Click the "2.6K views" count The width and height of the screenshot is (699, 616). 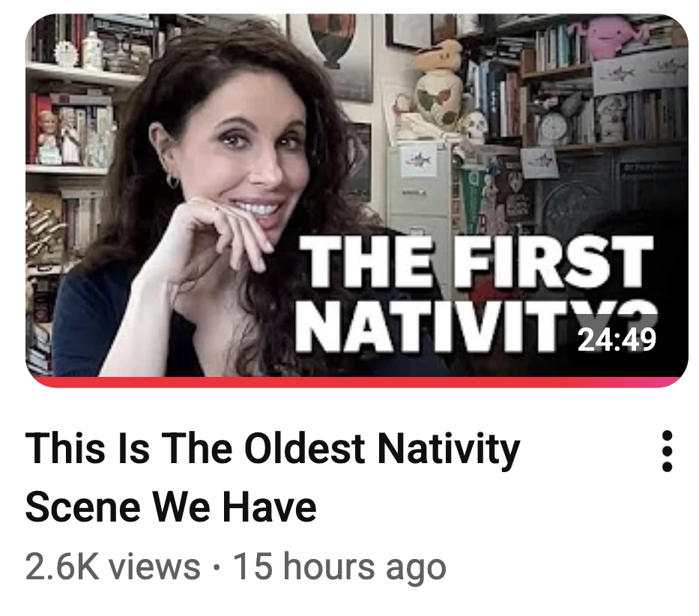coord(113,567)
